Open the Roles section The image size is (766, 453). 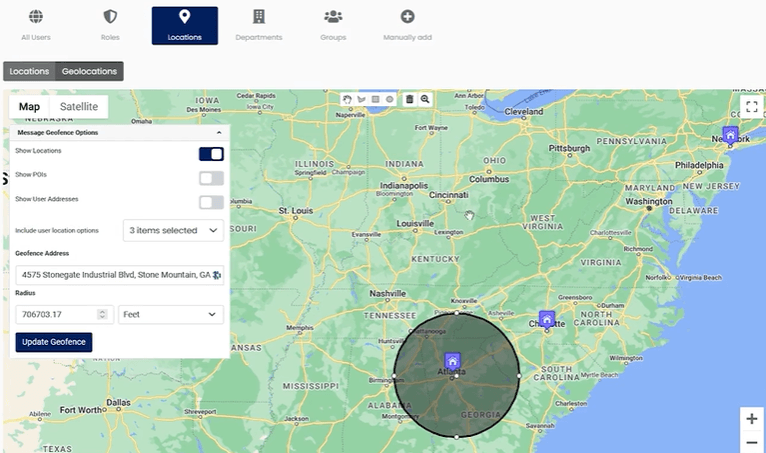[x=110, y=25]
